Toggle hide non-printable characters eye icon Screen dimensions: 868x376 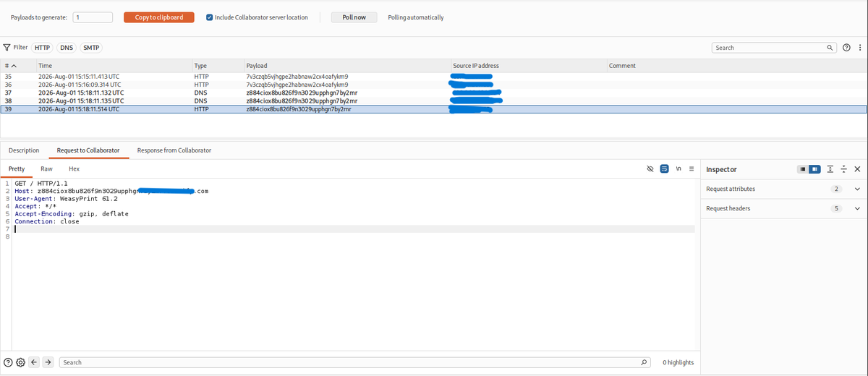tap(650, 169)
